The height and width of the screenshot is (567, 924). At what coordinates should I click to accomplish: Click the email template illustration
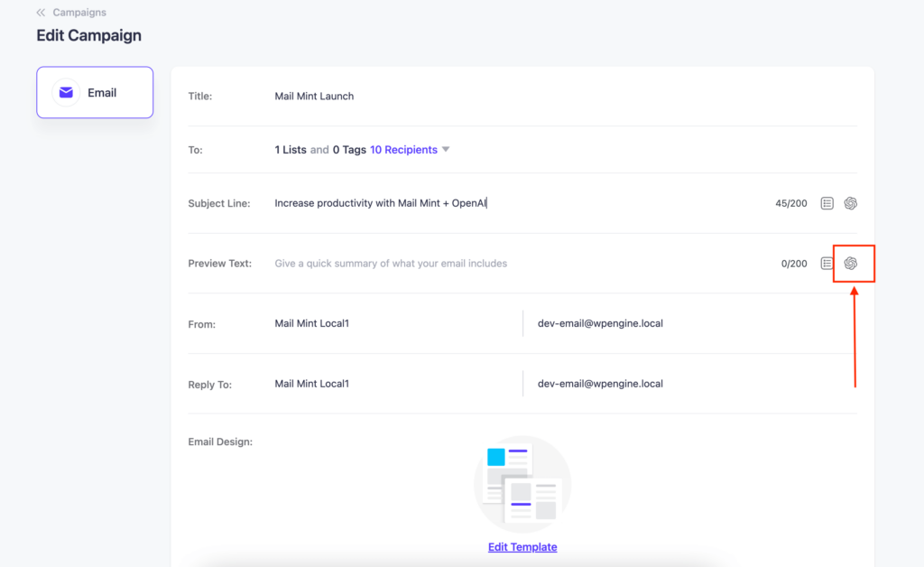click(x=522, y=485)
